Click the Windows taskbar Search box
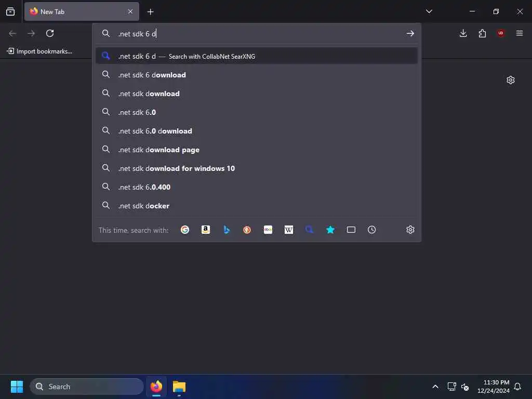The width and height of the screenshot is (532, 399). (x=87, y=387)
